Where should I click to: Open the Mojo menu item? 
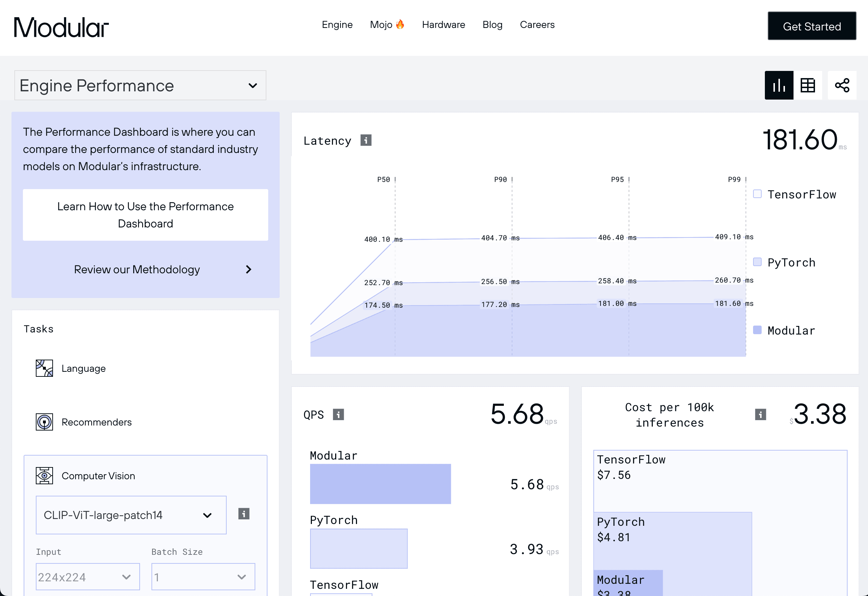pos(387,25)
